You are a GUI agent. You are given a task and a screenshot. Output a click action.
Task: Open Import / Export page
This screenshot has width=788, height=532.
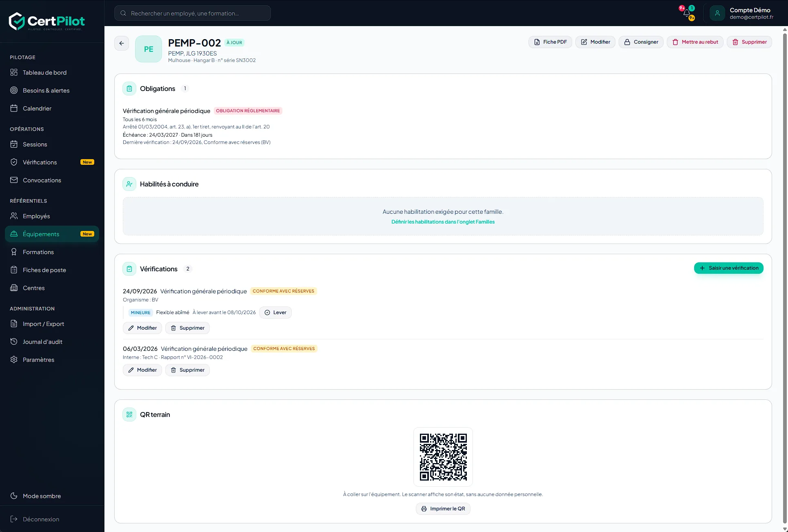pyautogui.click(x=52, y=324)
